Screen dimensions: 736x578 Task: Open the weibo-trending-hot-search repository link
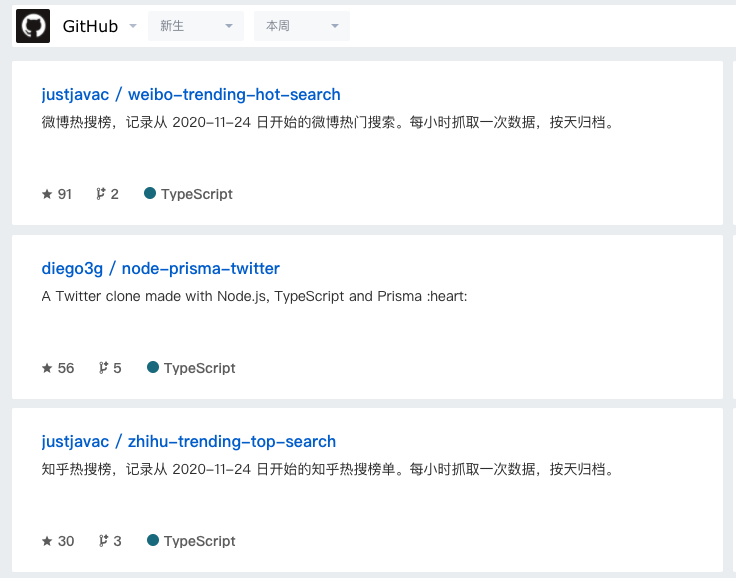tap(191, 94)
